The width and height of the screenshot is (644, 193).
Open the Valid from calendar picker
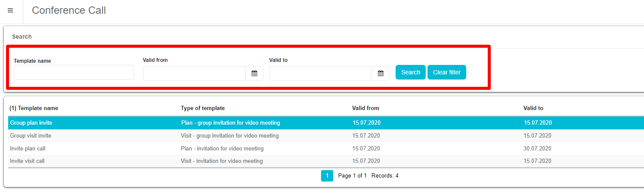[x=254, y=74]
